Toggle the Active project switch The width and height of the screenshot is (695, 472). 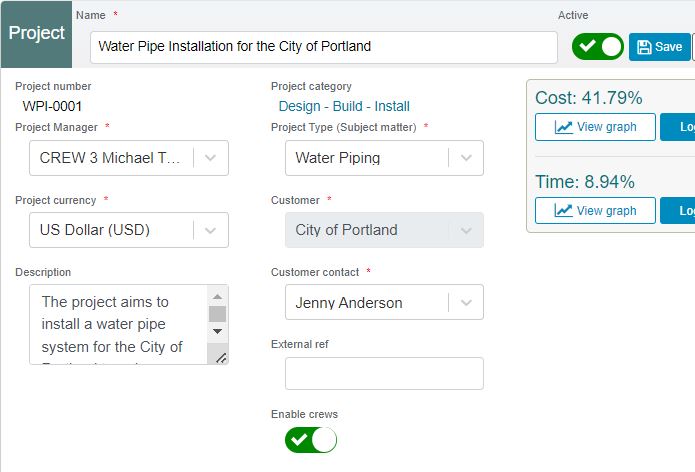[x=597, y=47]
